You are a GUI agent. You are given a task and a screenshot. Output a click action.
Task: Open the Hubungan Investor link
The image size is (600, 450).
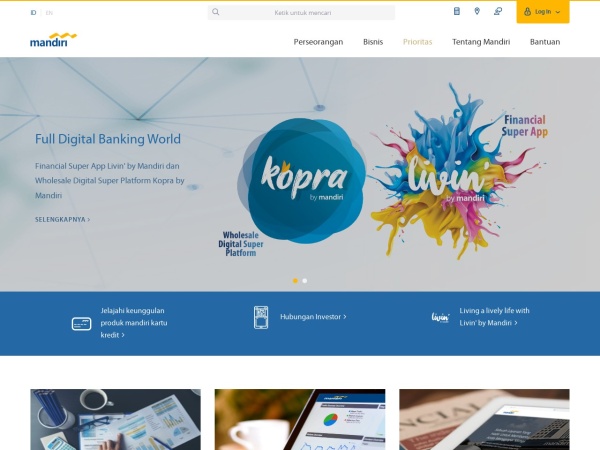click(x=313, y=317)
